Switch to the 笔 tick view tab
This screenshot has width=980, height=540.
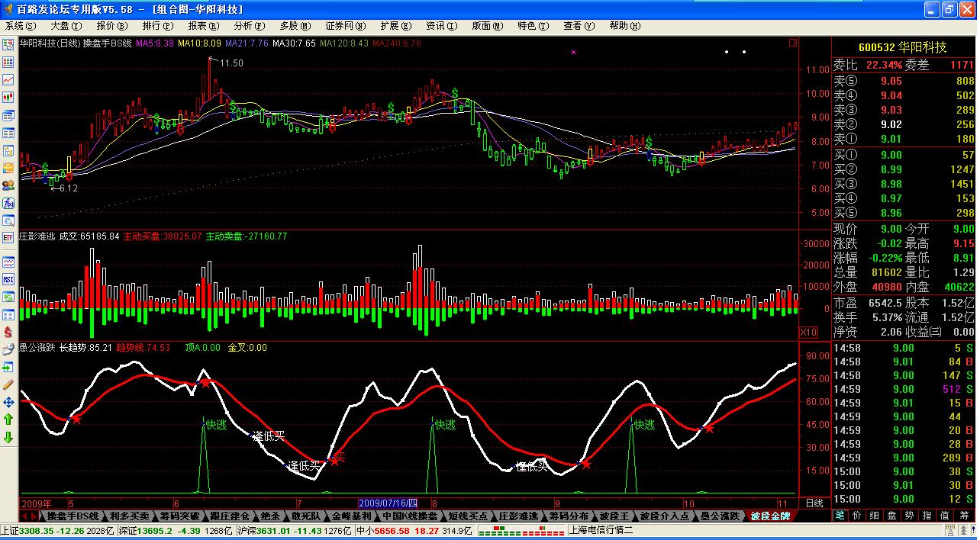(840, 516)
